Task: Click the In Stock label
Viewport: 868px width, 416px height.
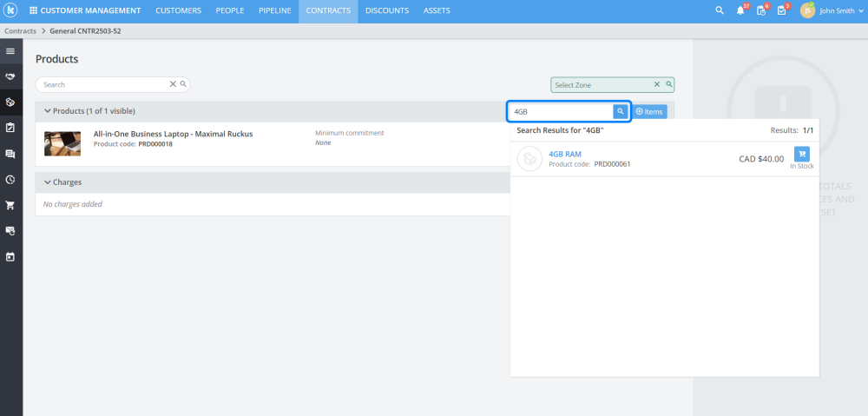Action: tap(801, 166)
